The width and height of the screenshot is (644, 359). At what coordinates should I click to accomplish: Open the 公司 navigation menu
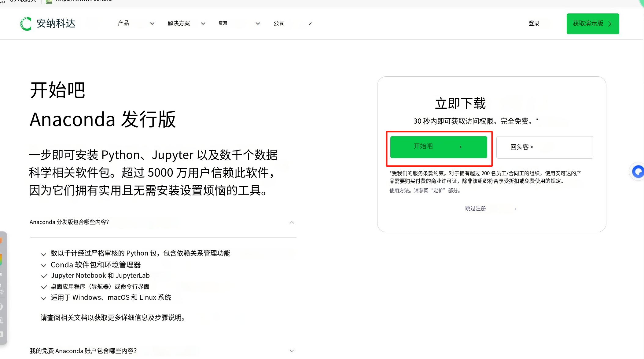[x=279, y=24]
